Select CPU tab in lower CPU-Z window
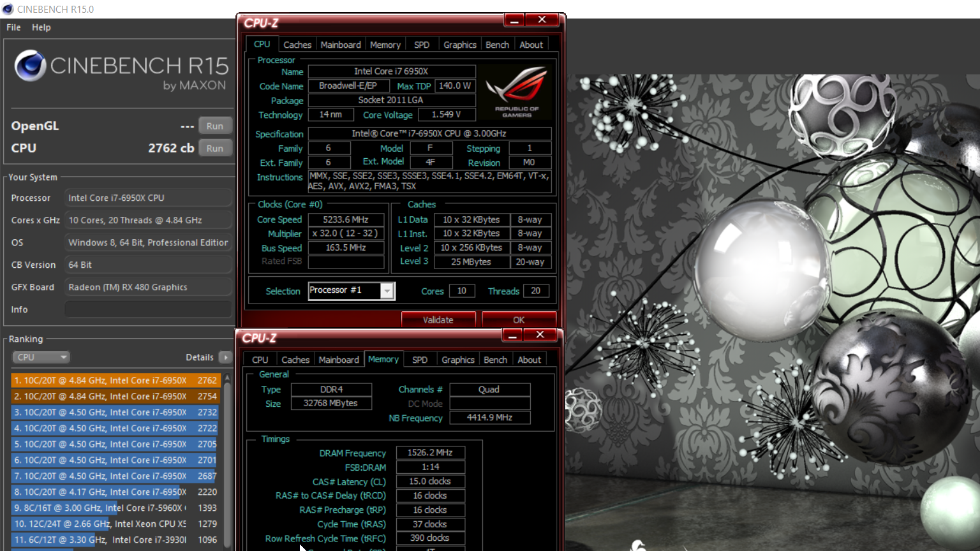Viewport: 980px width, 551px height. click(x=260, y=360)
